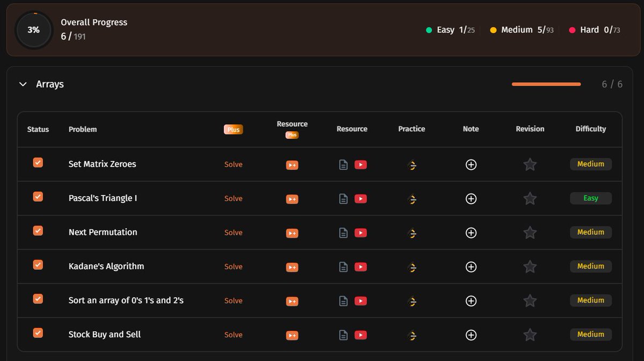Click the Medium badge for Set Matrix Zeroes
This screenshot has height=361, width=644.
pos(591,164)
